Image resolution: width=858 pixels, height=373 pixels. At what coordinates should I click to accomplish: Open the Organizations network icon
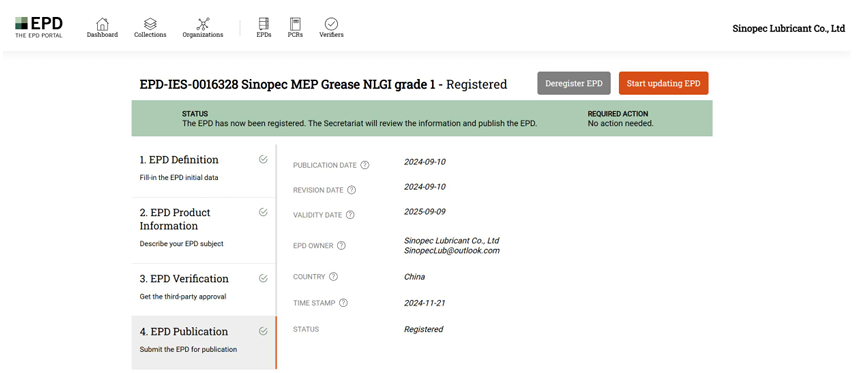pos(203,24)
